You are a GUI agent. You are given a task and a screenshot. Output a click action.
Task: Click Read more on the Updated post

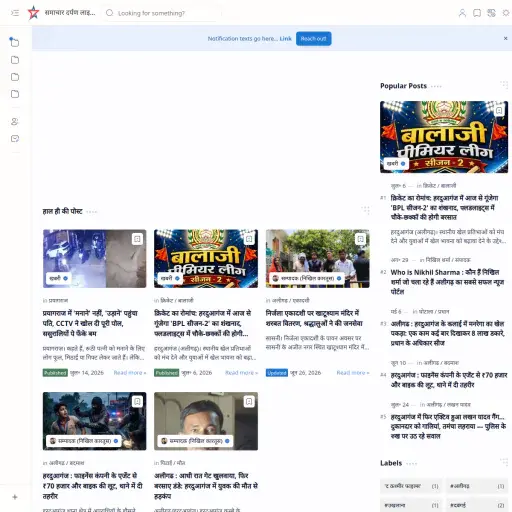(353, 373)
